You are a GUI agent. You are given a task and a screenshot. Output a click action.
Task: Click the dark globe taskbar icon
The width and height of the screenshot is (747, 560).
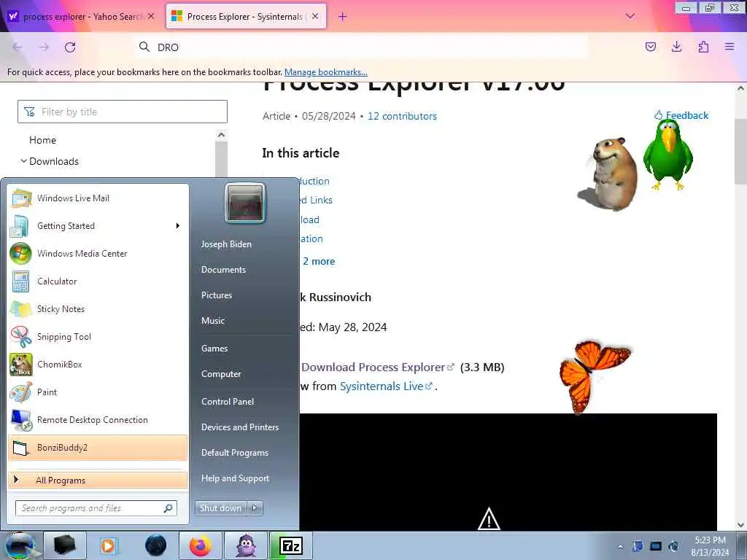[156, 545]
